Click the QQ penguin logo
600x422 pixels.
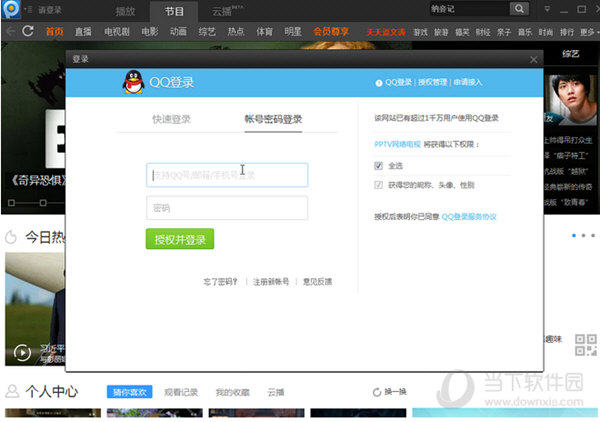(x=133, y=82)
